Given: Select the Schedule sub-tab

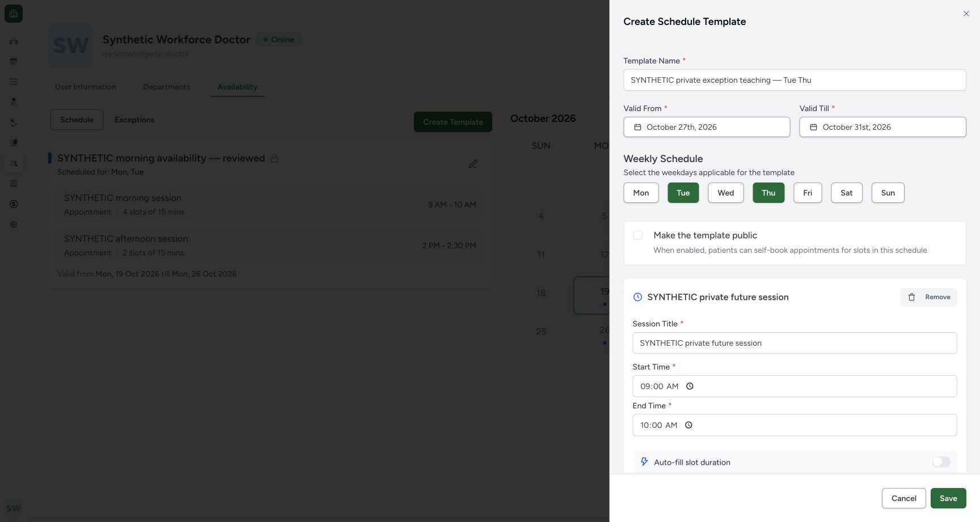Looking at the screenshot, I should 77,120.
